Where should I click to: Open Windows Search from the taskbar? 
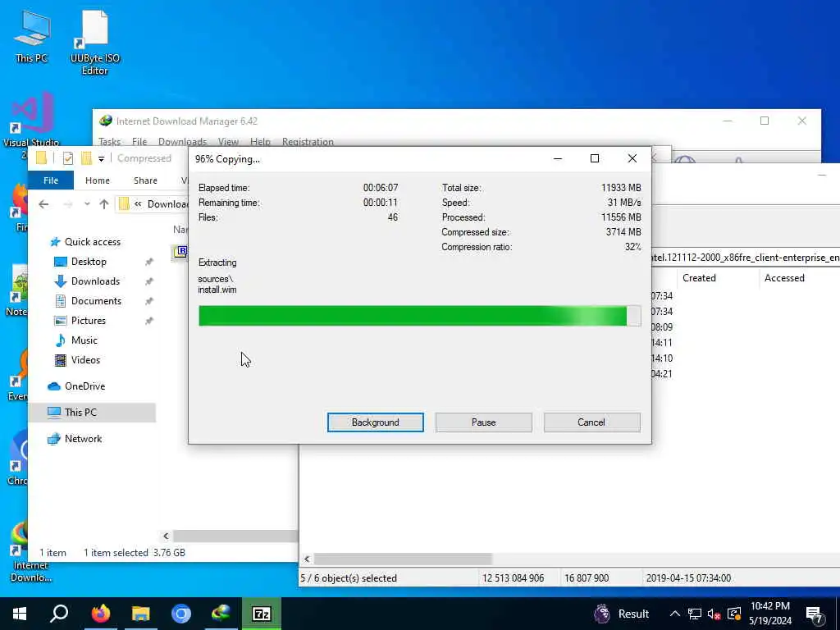(59, 614)
